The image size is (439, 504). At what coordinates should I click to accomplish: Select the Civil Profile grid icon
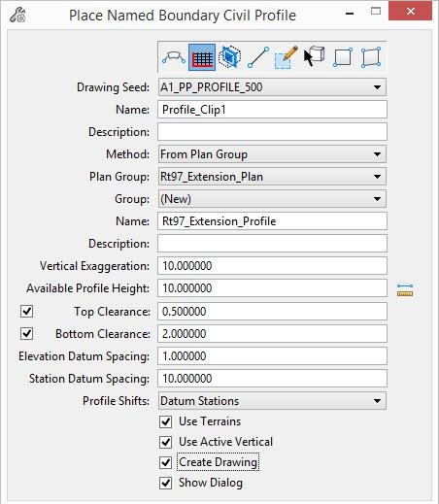tap(202, 57)
